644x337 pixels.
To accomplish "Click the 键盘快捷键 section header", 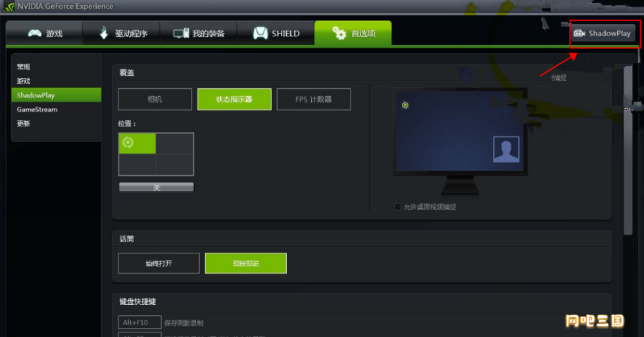I will tap(137, 301).
